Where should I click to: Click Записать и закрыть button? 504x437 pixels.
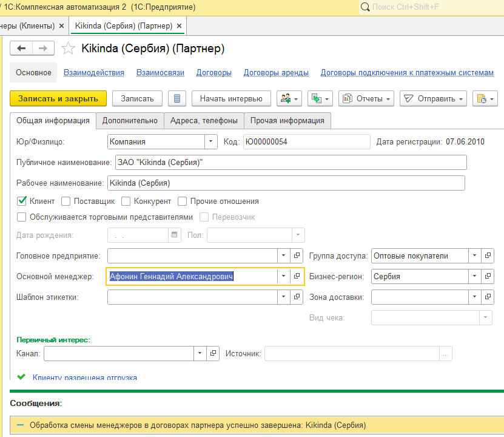click(58, 98)
